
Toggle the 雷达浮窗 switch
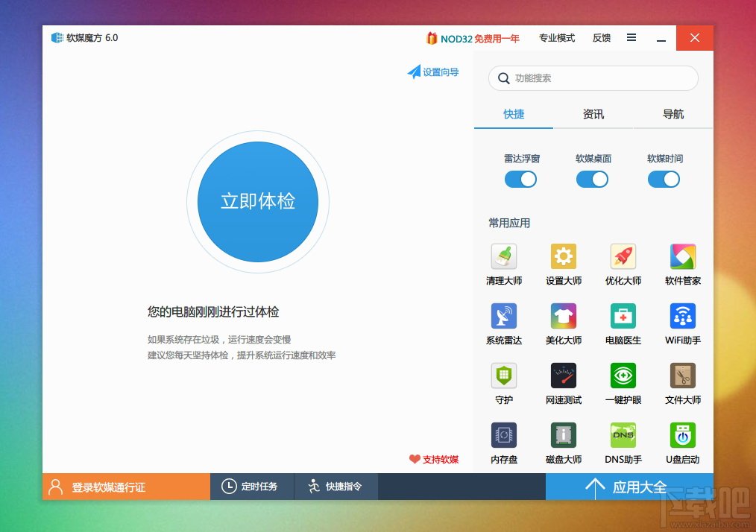pos(520,180)
